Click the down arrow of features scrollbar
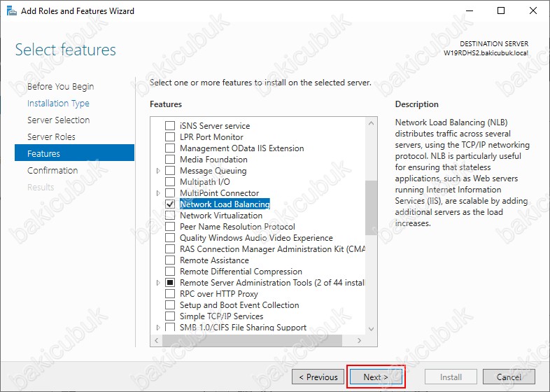The width and height of the screenshot is (550, 392). click(x=371, y=329)
